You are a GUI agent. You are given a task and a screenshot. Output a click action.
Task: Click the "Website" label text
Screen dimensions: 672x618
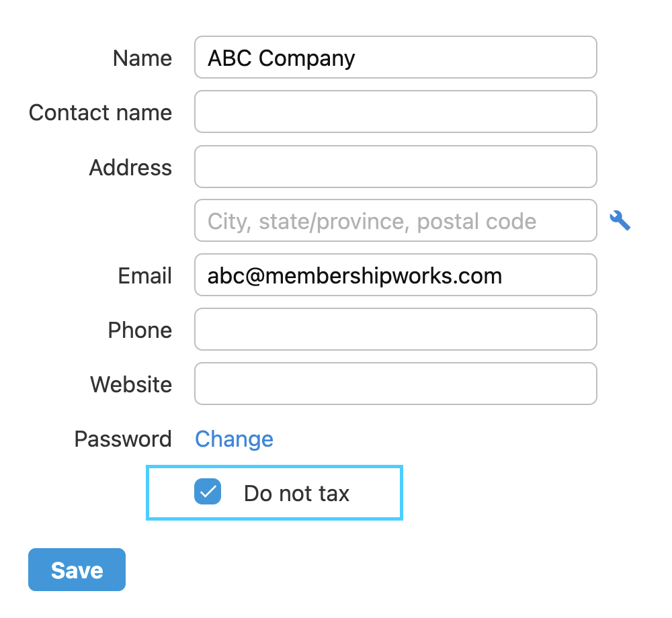coord(131,385)
